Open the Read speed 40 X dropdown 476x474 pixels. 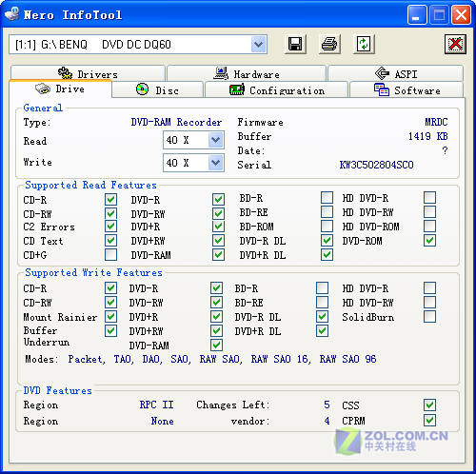coord(216,140)
